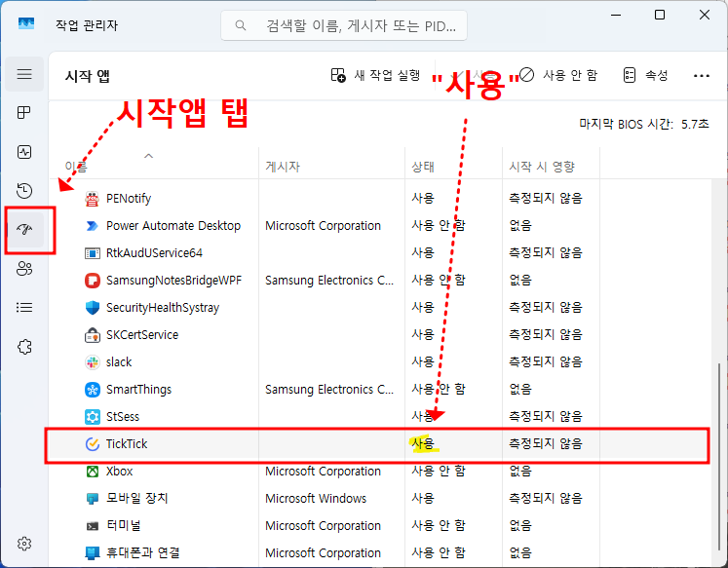
Task: Select SKCertService row name
Action: click(142, 335)
